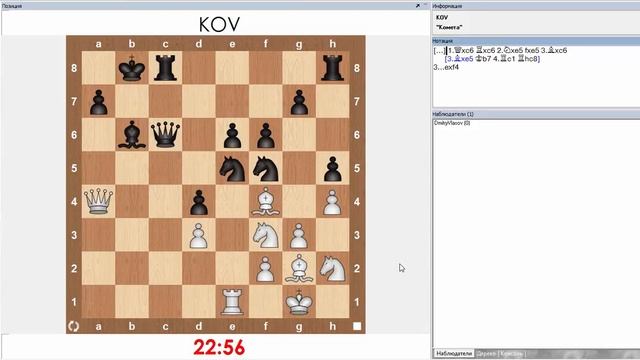The width and height of the screenshot is (640, 360).
Task: Select the white pawn on d3
Action: 199,236
